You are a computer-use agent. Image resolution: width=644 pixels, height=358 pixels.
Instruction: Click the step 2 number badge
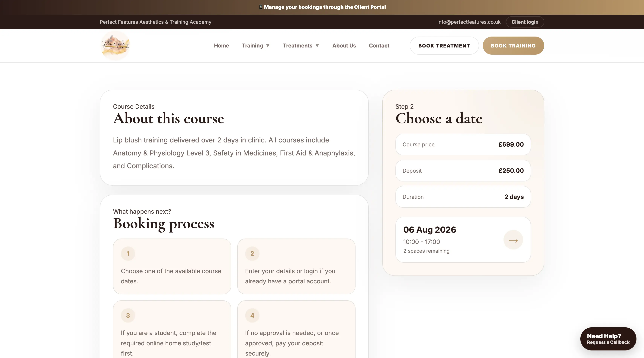tap(252, 253)
